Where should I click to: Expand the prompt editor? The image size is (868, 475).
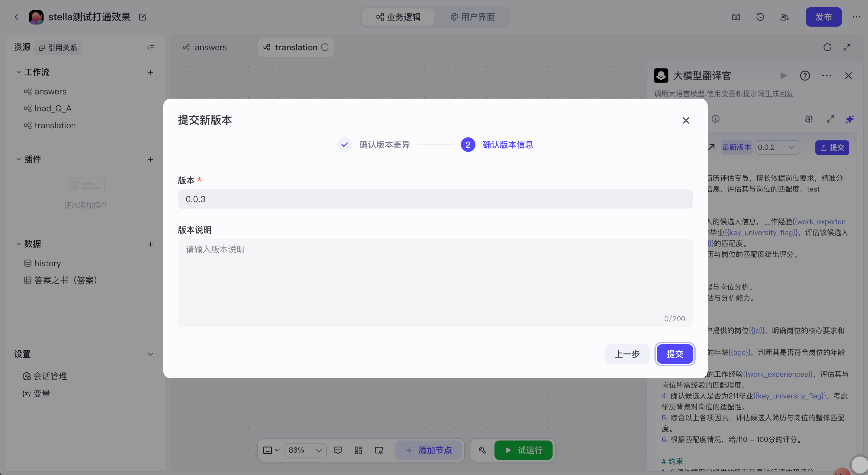(830, 119)
